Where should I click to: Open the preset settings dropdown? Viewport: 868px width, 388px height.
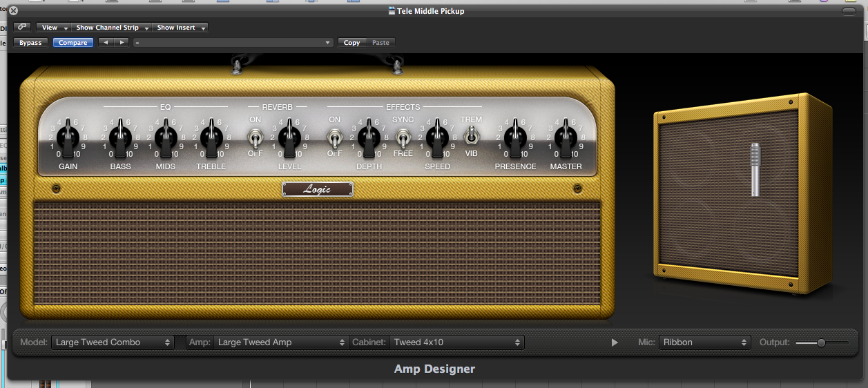click(x=233, y=43)
